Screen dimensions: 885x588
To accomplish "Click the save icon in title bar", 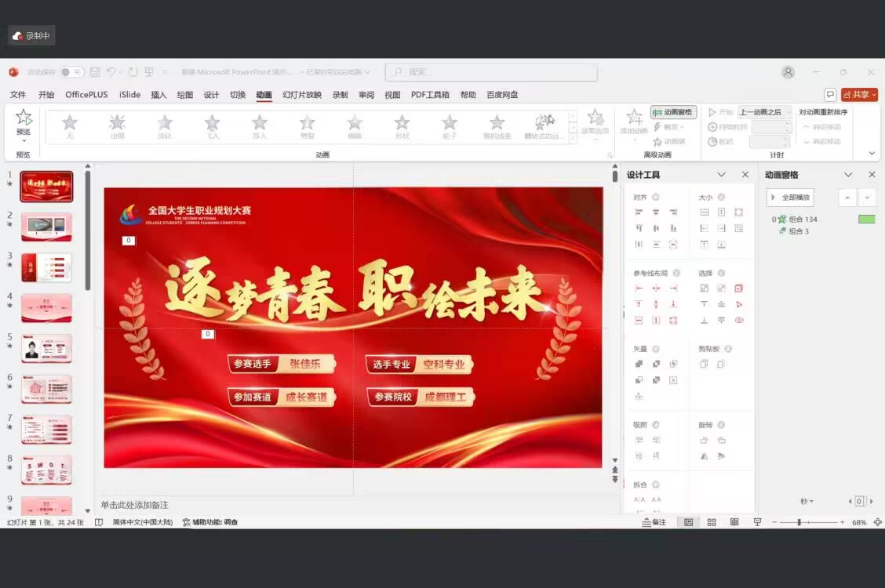I will pyautogui.click(x=95, y=72).
